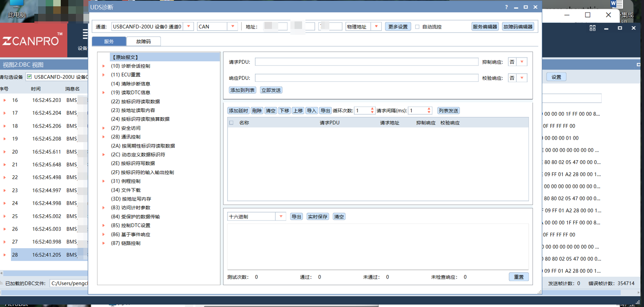
Task: Open the 物理地址 address type dropdown
Action: pyautogui.click(x=376, y=26)
